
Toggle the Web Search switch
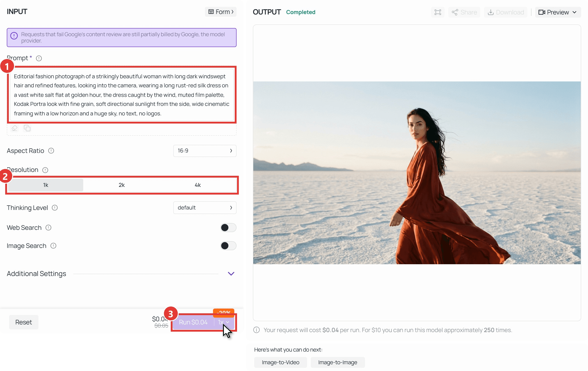[x=228, y=228]
